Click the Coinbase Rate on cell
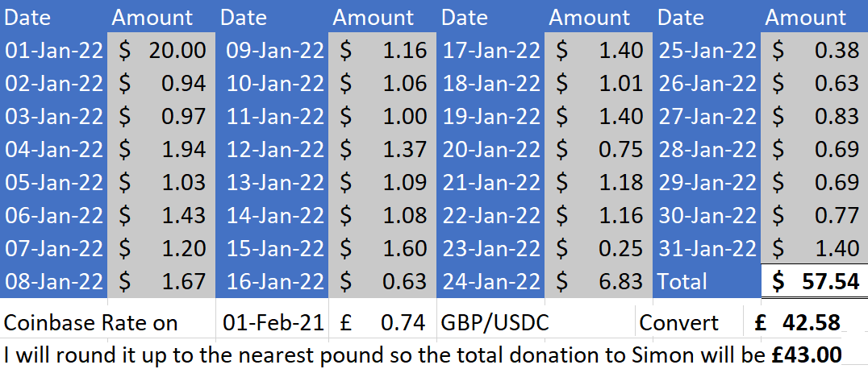This screenshot has width=868, height=369. pyautogui.click(x=108, y=322)
